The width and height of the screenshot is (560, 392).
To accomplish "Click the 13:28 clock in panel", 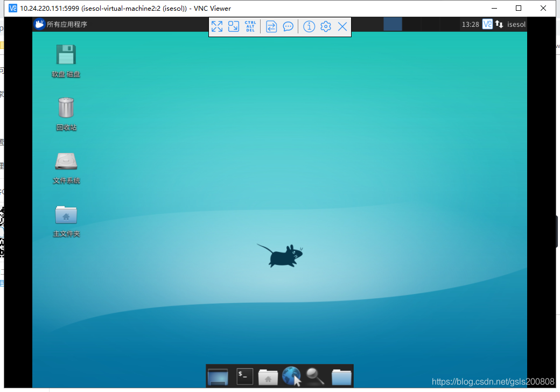I will coord(471,24).
